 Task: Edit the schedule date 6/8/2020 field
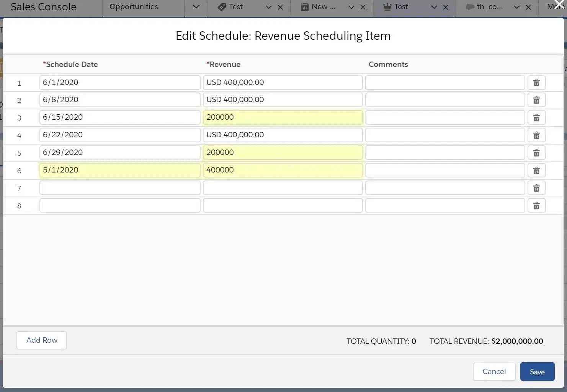click(x=120, y=100)
